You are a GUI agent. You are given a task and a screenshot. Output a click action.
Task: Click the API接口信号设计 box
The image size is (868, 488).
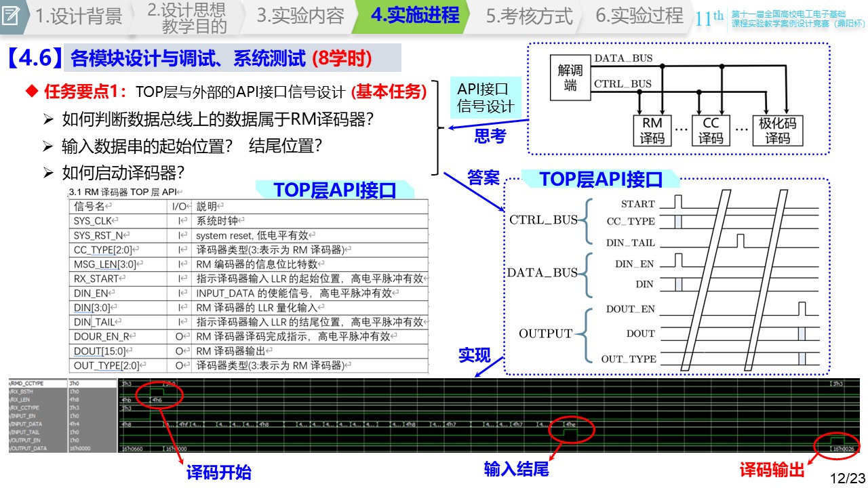click(x=484, y=98)
